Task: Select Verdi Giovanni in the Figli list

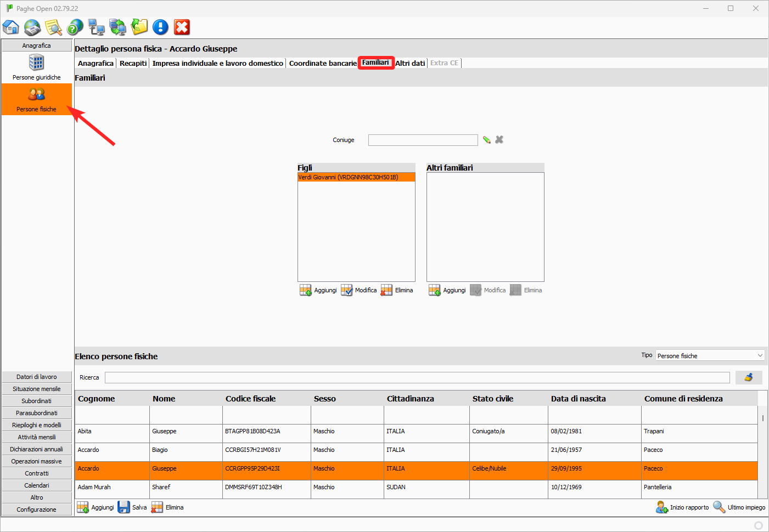Action: coord(356,177)
